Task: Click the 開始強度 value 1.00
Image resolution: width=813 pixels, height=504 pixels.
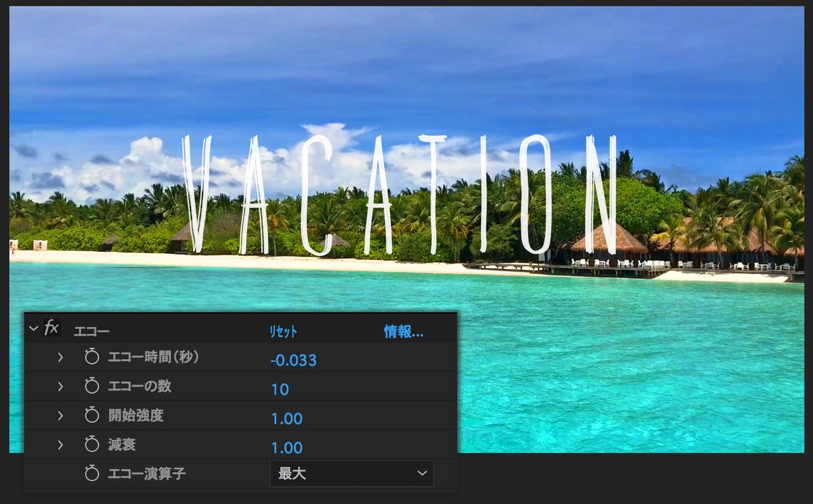Action: pyautogui.click(x=287, y=419)
